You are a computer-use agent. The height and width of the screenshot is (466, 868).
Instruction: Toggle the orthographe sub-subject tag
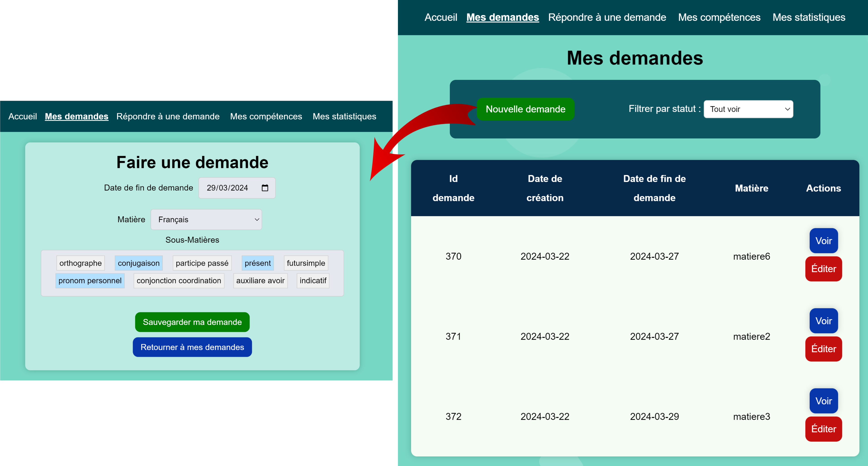[80, 263]
